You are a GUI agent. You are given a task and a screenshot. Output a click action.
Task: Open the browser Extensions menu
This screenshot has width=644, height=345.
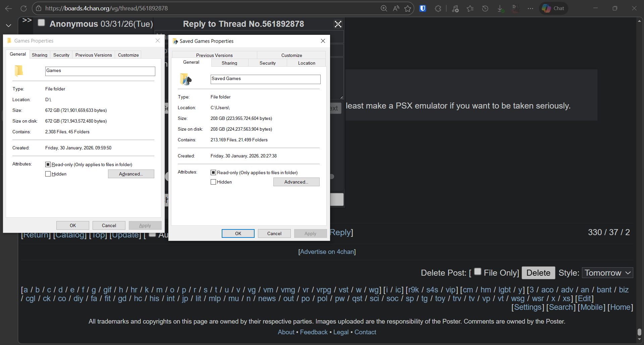click(x=438, y=8)
